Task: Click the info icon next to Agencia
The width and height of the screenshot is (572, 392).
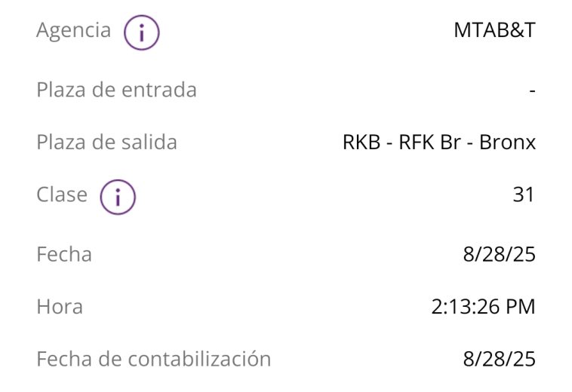Action: pos(142,32)
